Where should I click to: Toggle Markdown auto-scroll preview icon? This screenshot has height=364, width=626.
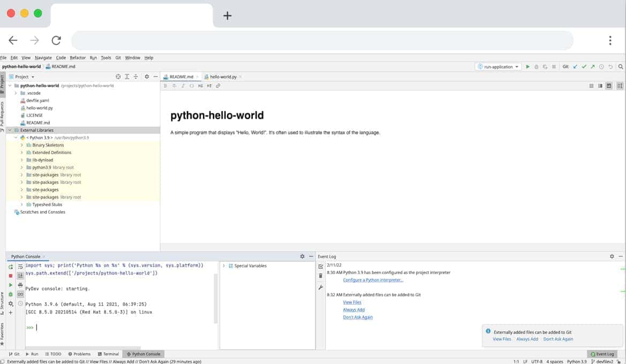coord(620,86)
